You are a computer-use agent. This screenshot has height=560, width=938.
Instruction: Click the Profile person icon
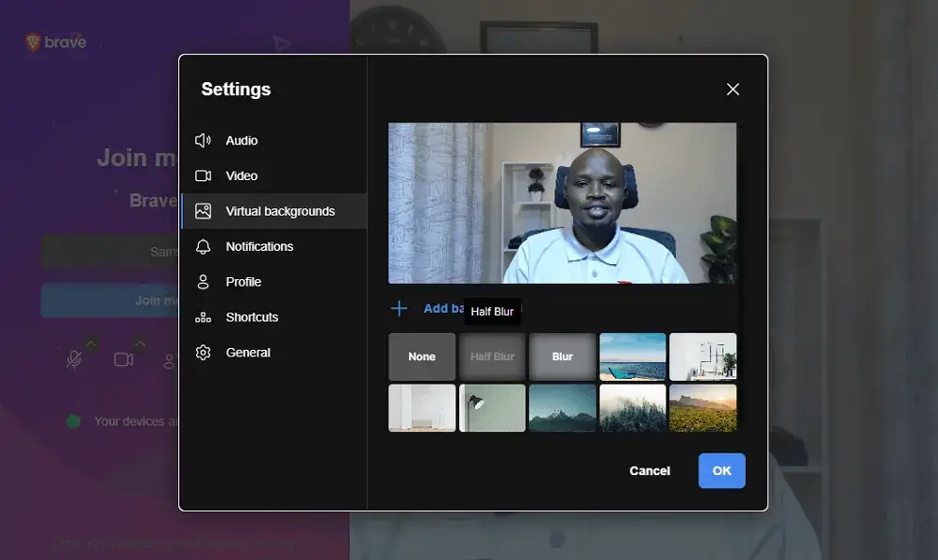203,283
